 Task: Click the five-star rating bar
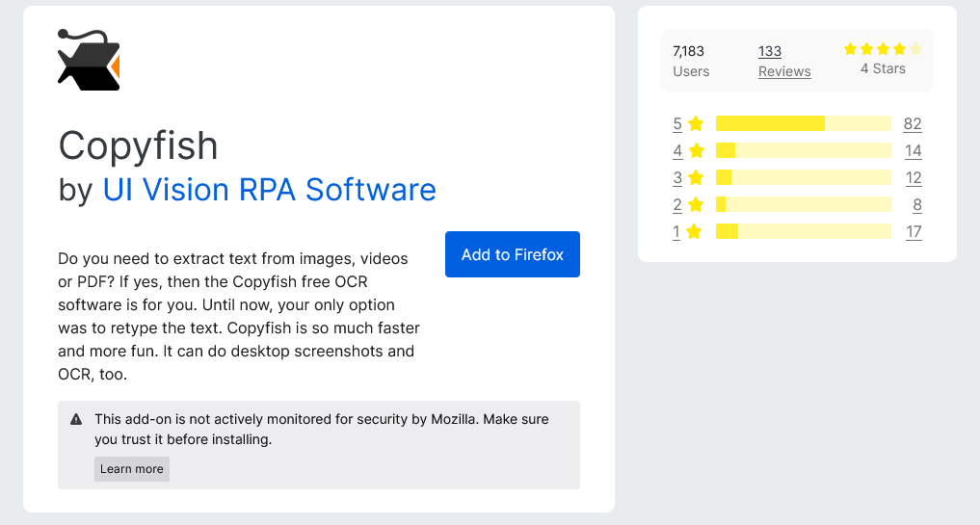[x=803, y=123]
